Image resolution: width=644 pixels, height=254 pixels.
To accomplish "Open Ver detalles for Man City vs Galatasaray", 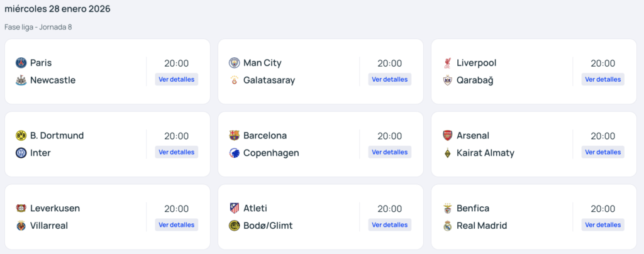I will (390, 79).
